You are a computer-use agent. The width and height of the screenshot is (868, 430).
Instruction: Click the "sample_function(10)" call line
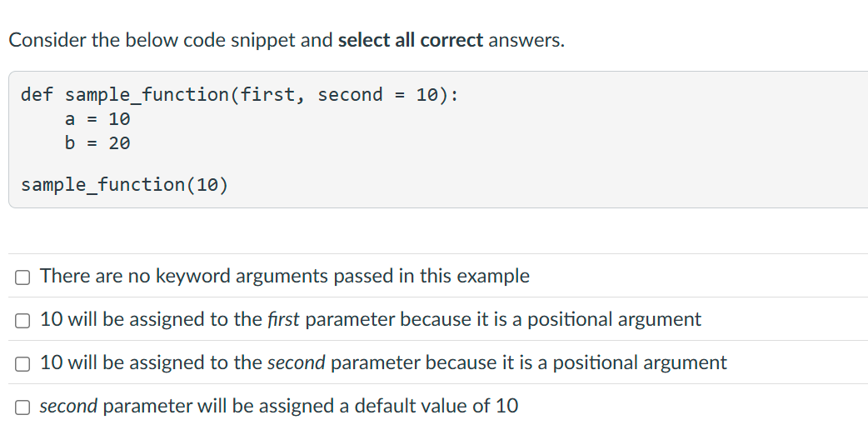pyautogui.click(x=125, y=185)
